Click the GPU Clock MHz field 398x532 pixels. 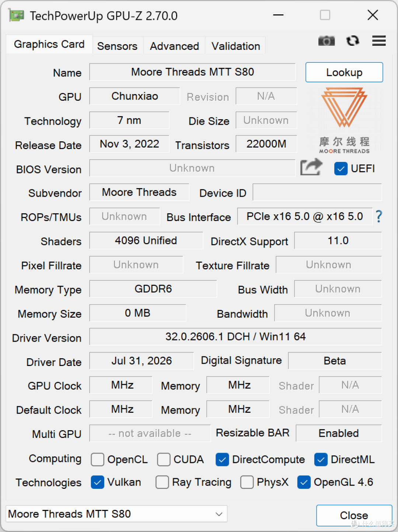(x=121, y=385)
